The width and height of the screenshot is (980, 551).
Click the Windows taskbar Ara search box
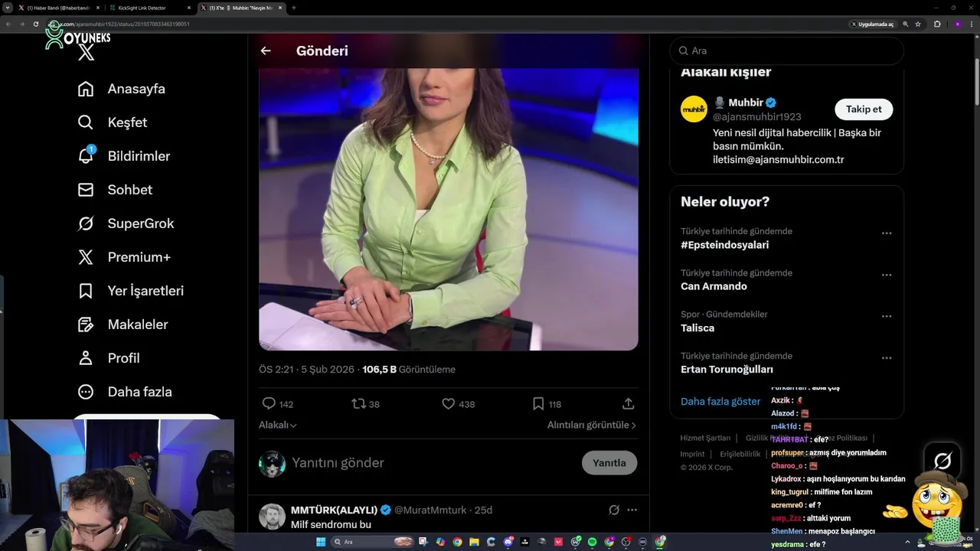click(374, 542)
